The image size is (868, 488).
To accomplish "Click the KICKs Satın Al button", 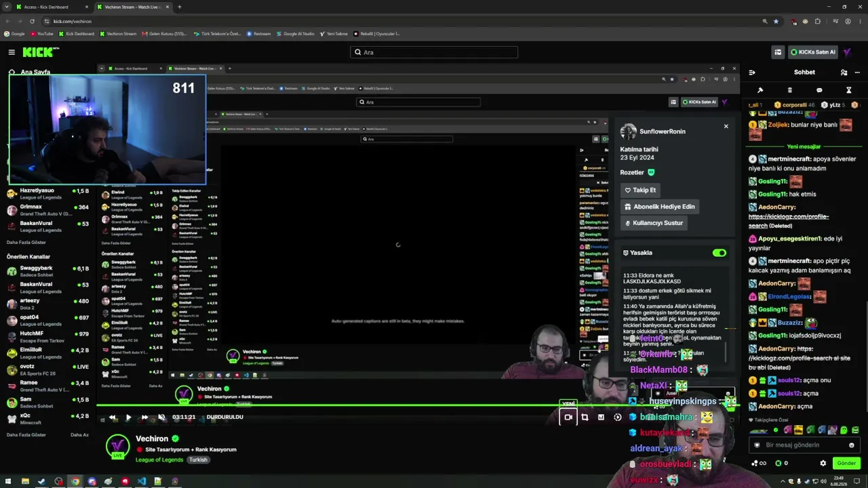I will pyautogui.click(x=812, y=52).
